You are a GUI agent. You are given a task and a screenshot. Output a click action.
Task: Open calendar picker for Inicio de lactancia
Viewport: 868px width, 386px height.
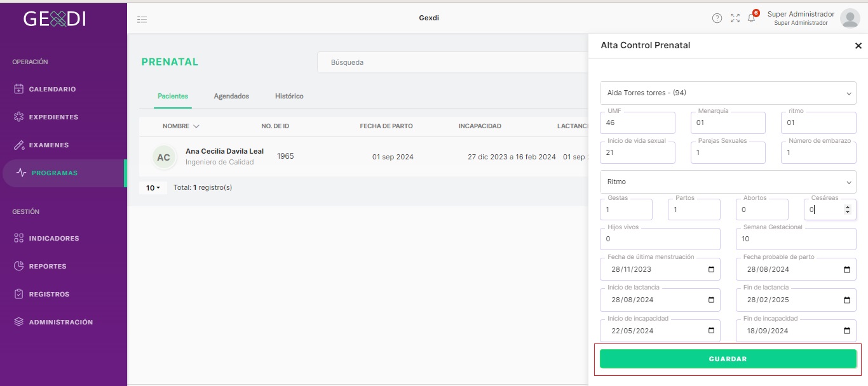pos(711,300)
